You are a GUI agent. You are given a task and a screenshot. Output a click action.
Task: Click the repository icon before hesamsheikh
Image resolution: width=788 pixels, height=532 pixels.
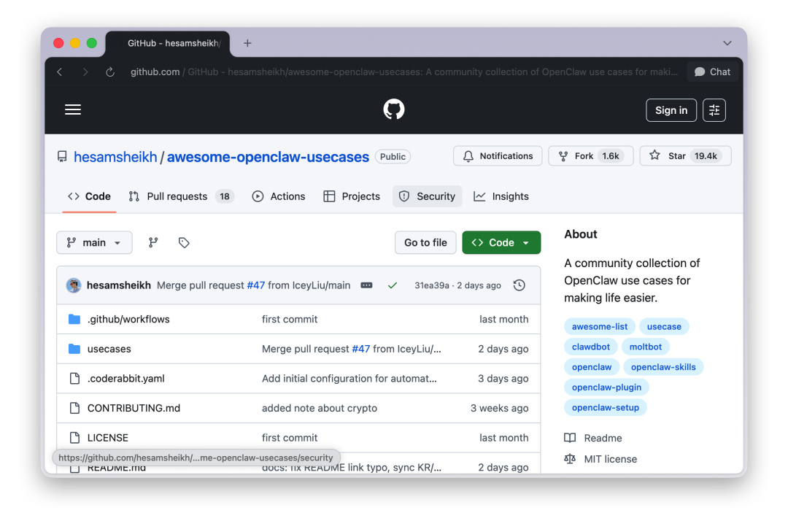62,156
